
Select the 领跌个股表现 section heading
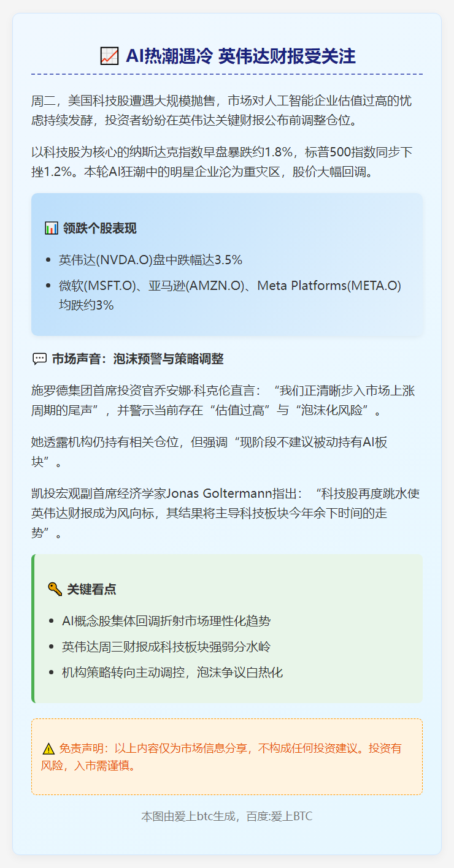pyautogui.click(x=99, y=229)
